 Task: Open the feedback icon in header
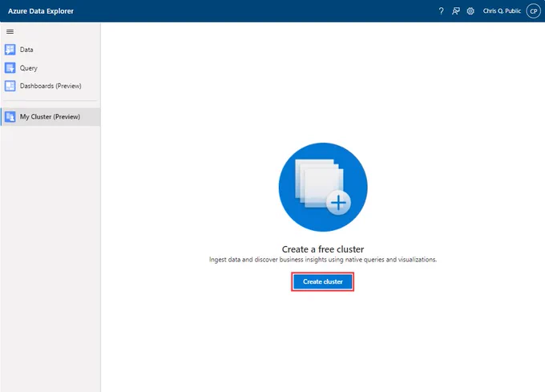click(456, 11)
